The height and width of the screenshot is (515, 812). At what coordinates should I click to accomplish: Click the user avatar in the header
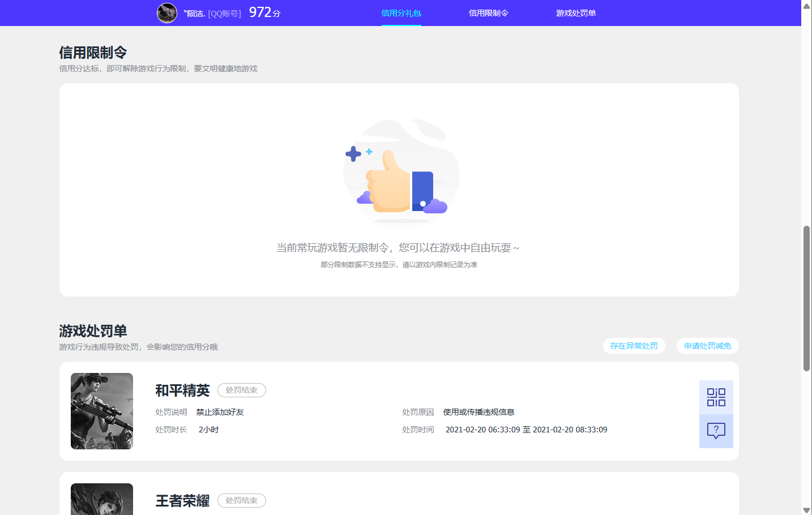coord(167,12)
